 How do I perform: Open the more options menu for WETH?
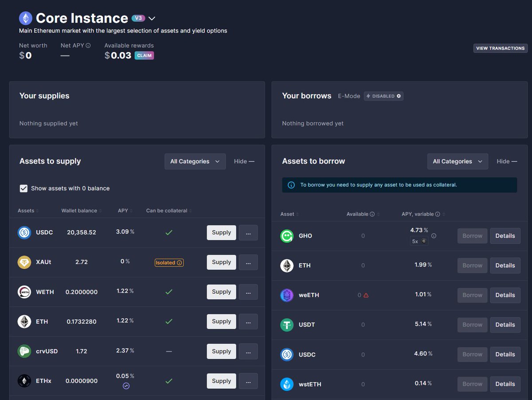pos(248,292)
